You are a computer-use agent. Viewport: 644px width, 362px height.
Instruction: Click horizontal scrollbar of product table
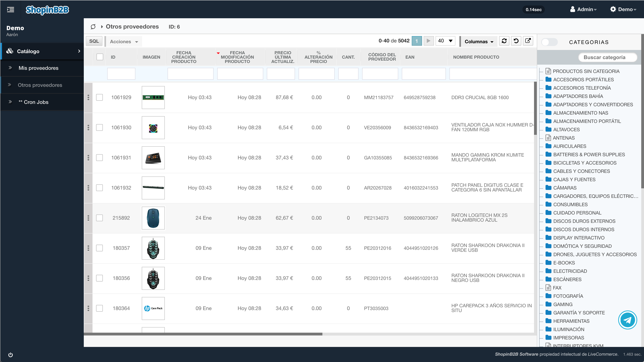[x=203, y=334]
